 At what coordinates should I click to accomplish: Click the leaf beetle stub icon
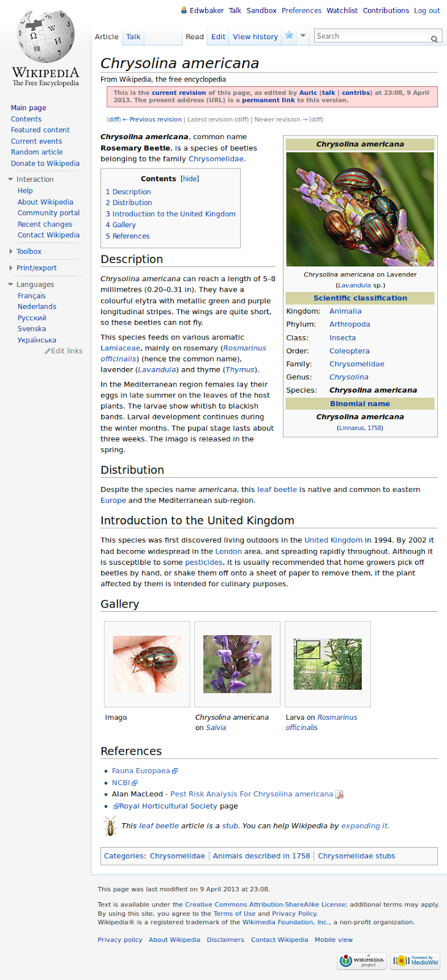(x=110, y=826)
